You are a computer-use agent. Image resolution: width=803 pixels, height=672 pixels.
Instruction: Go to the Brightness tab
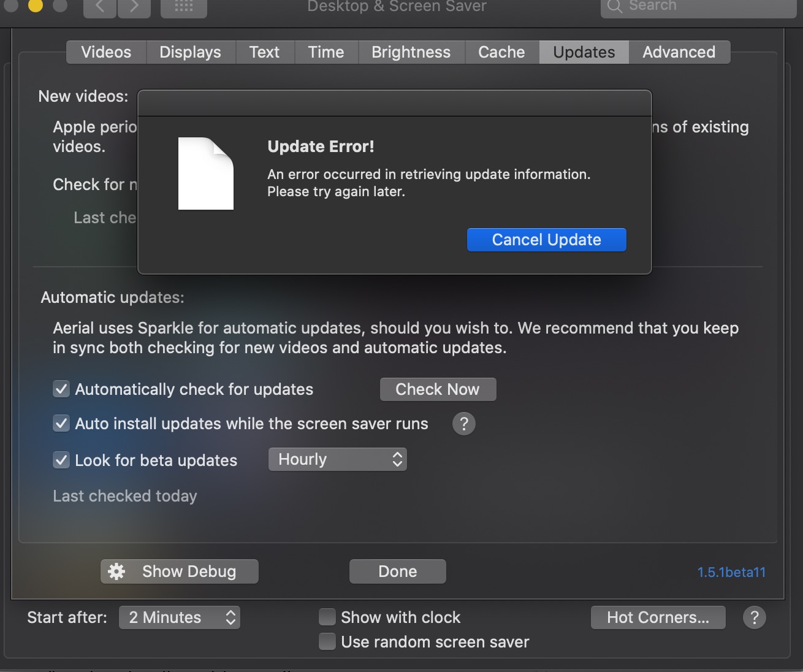(411, 52)
